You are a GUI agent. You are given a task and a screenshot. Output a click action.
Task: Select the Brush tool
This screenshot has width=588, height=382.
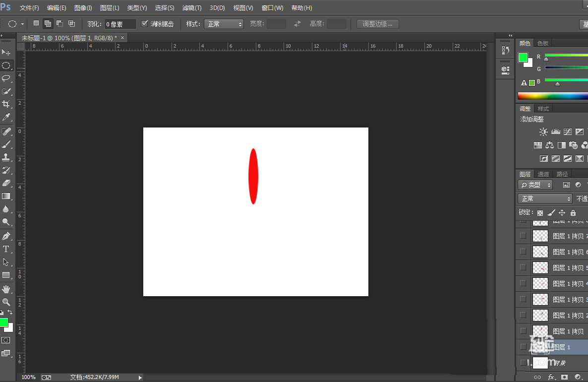(x=6, y=143)
